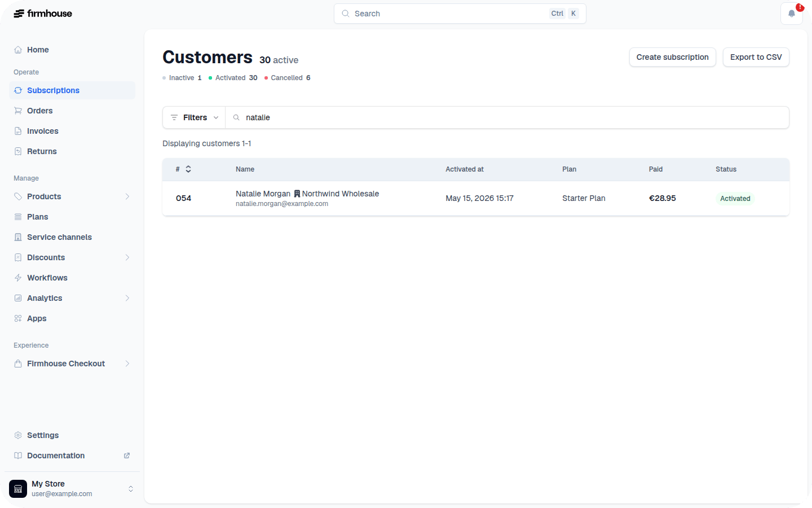Click the global Search field
This screenshot has width=812, height=508.
click(x=460, y=14)
